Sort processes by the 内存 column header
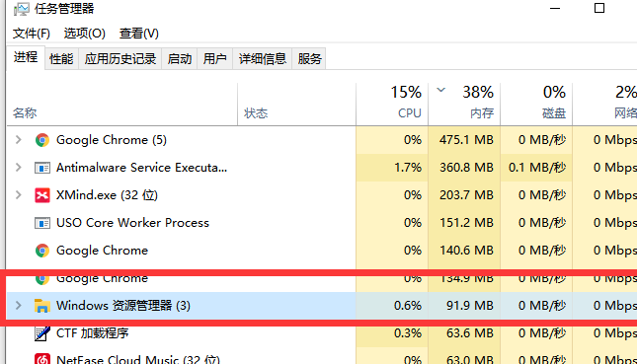Image resolution: width=637 pixels, height=364 pixels. click(464, 104)
